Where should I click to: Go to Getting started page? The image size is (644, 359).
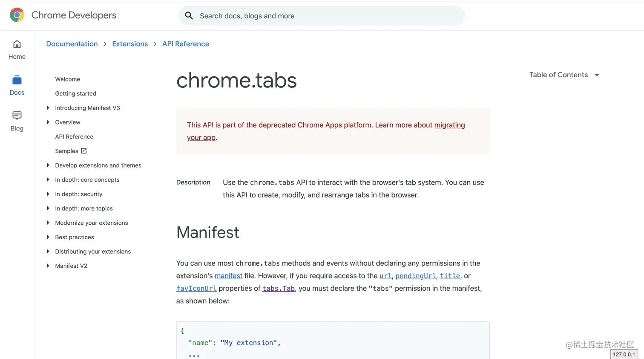(x=75, y=94)
